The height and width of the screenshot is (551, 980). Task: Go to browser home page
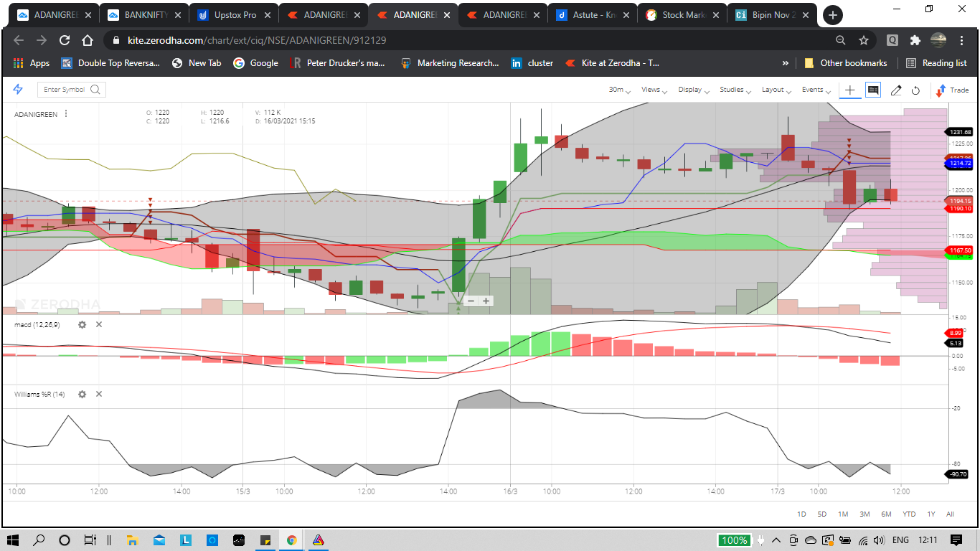point(88,41)
